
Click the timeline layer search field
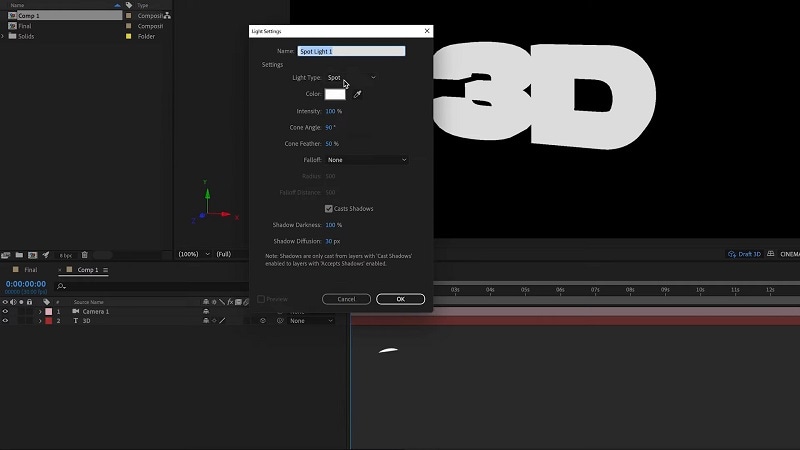click(153, 287)
